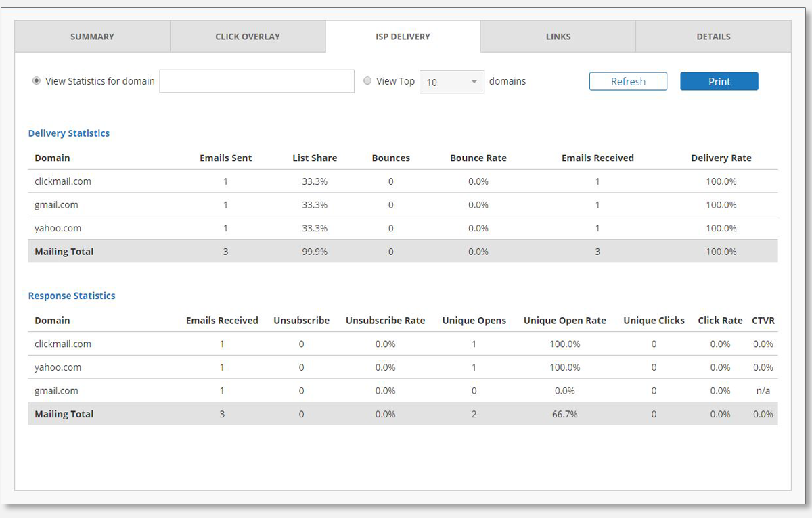Click the Unique Clicks column header
812x518 pixels.
(x=654, y=321)
